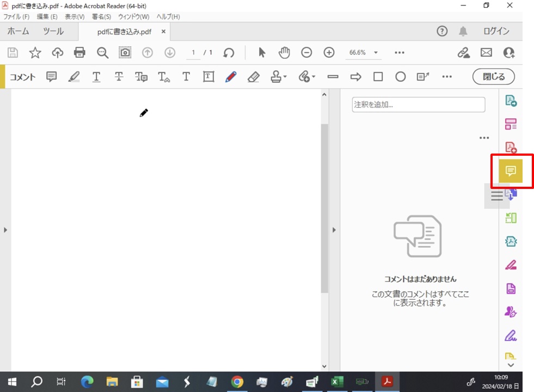Send the file by email envelope icon
The image size is (534, 392).
[486, 52]
